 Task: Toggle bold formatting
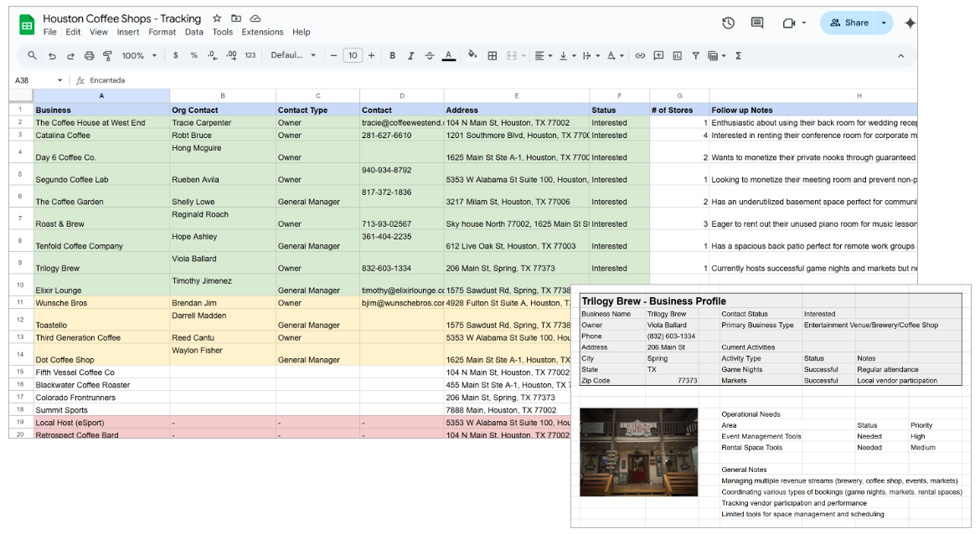point(393,55)
